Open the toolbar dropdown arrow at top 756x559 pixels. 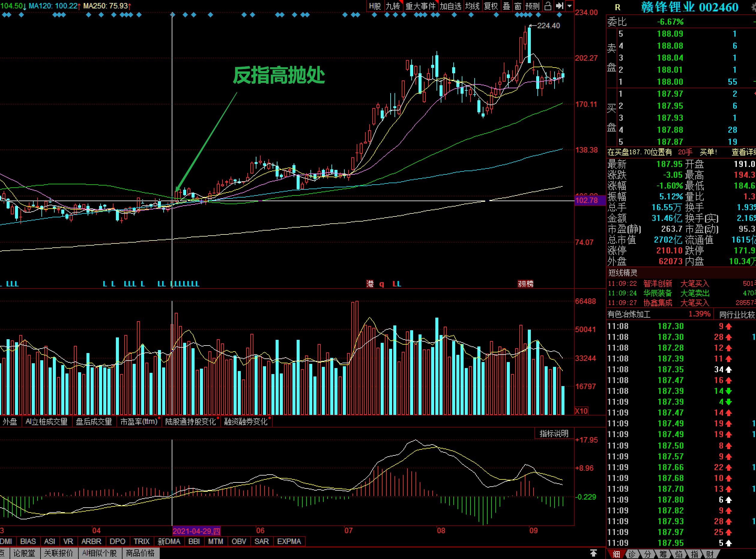(x=570, y=6)
